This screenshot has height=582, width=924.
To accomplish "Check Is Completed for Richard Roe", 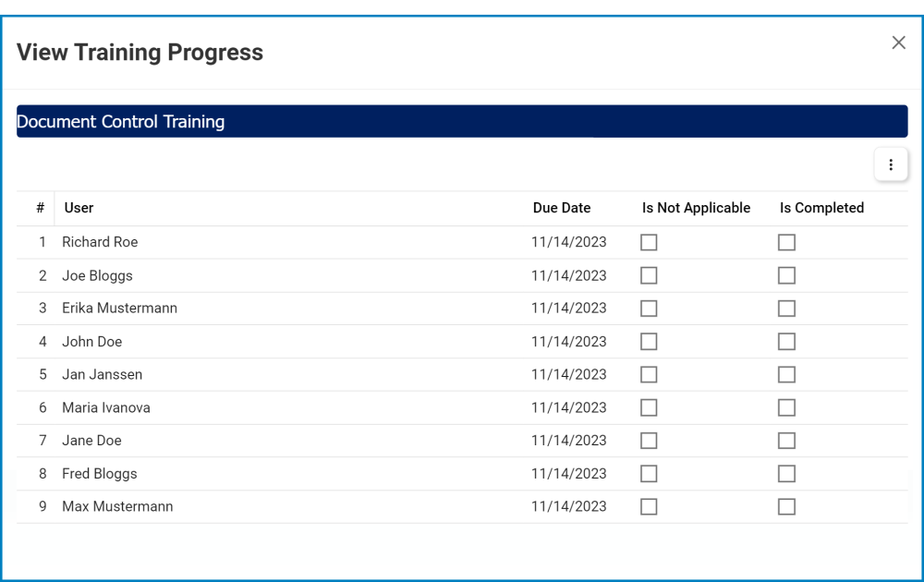I will coord(786,242).
